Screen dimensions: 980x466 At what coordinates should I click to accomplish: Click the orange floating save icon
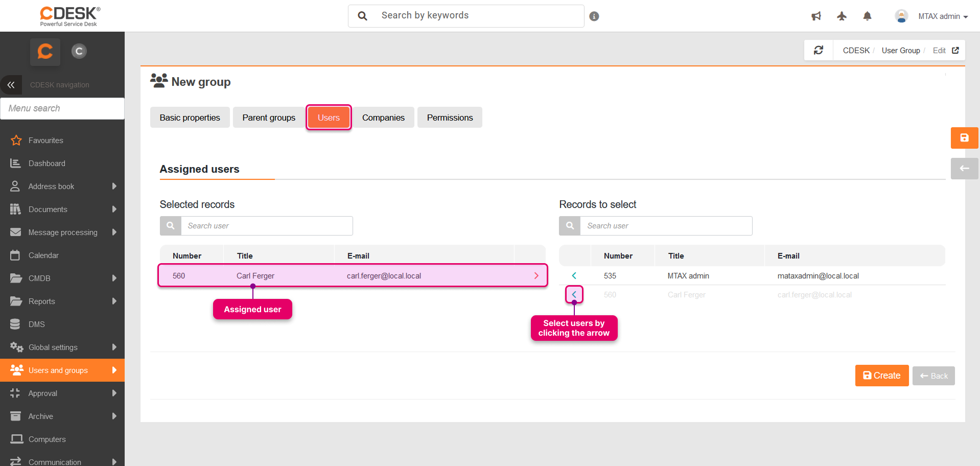coord(964,138)
